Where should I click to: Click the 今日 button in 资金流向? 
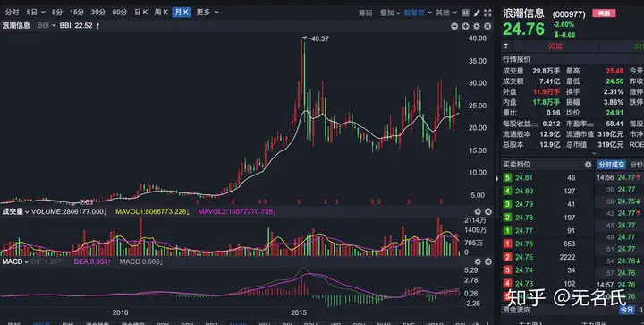[627, 310]
